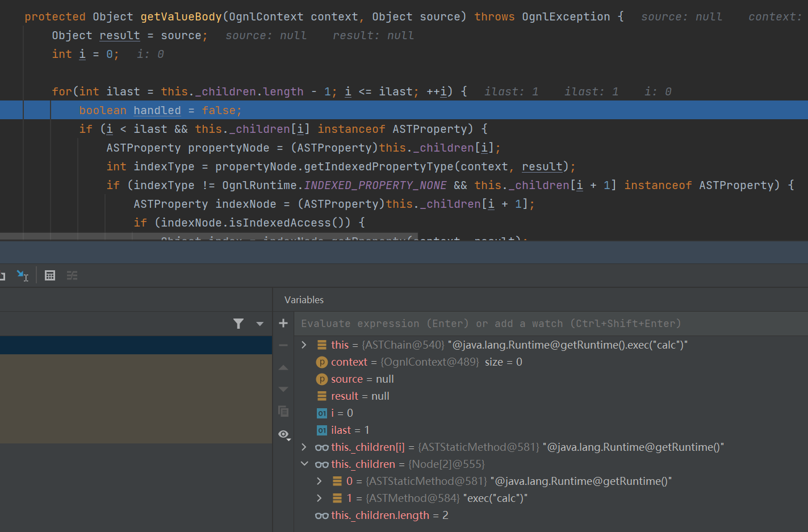Click the getValueBody method name in code
Screen dimensions: 808x532
pyautogui.click(x=181, y=16)
